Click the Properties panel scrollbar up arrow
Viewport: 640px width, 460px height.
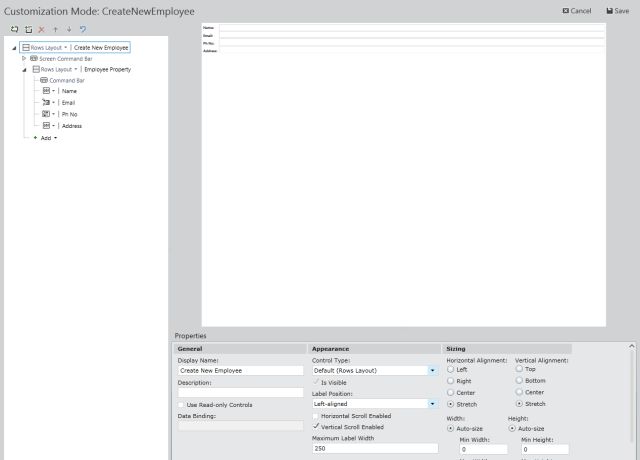tap(632, 346)
